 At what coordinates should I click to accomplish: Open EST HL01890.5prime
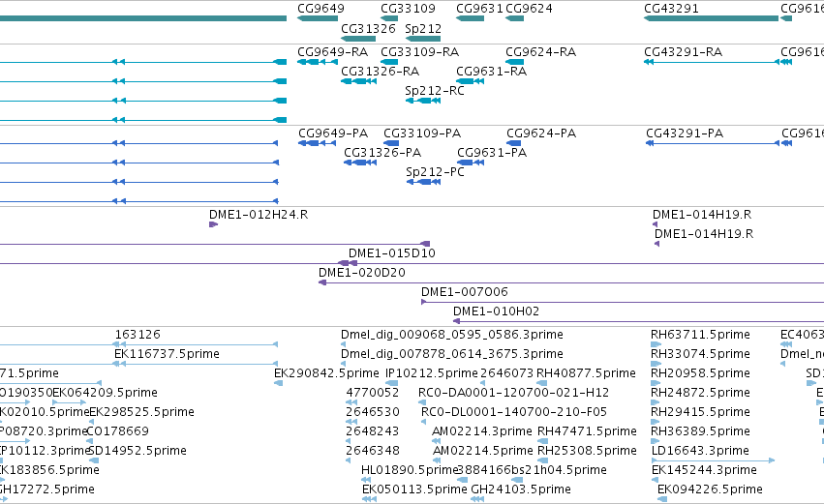point(410,471)
